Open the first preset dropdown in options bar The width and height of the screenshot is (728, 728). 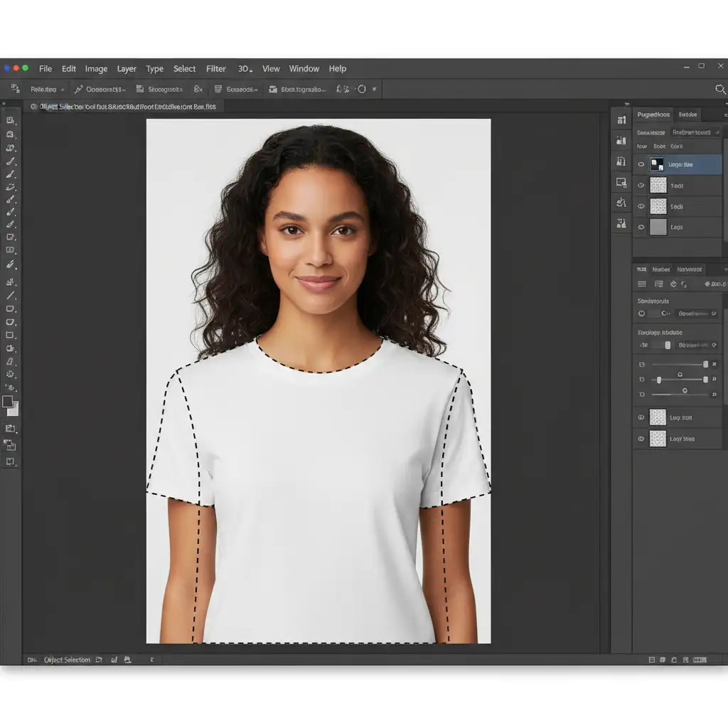(x=48, y=90)
